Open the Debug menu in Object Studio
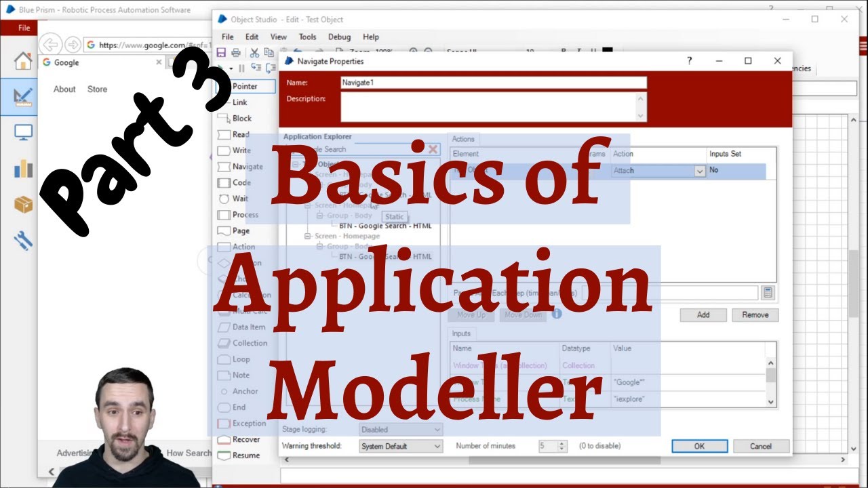The height and width of the screenshot is (488, 868). (340, 37)
